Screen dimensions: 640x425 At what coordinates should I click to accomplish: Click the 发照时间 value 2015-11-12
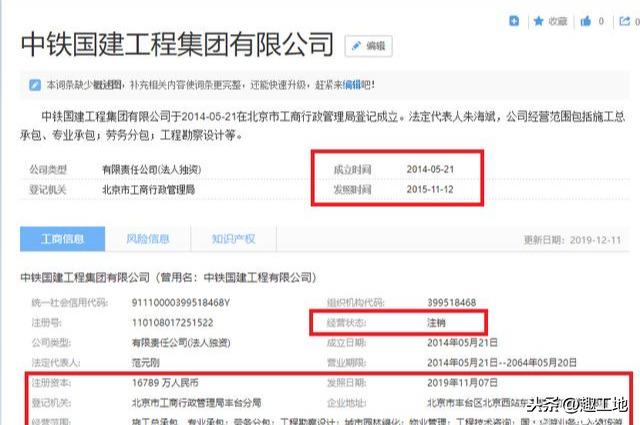(x=430, y=189)
